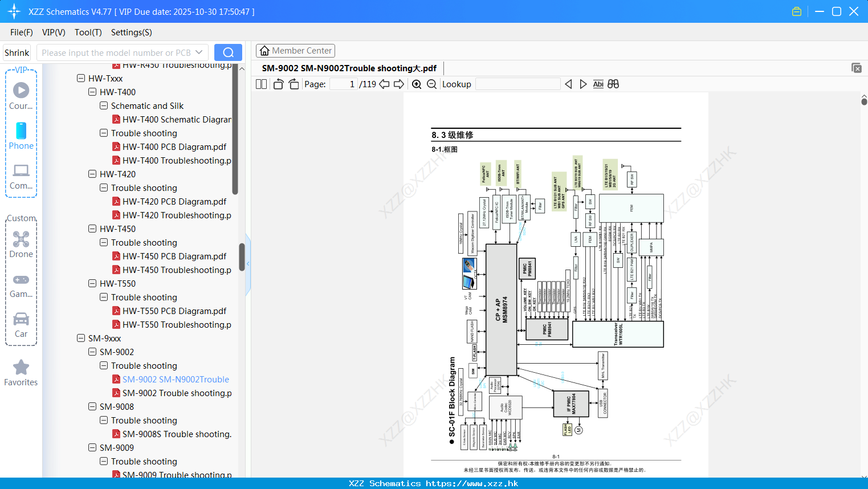Image resolution: width=868 pixels, height=489 pixels.
Task: Click the tree panel vertical scrollbar thumb
Action: (x=242, y=257)
